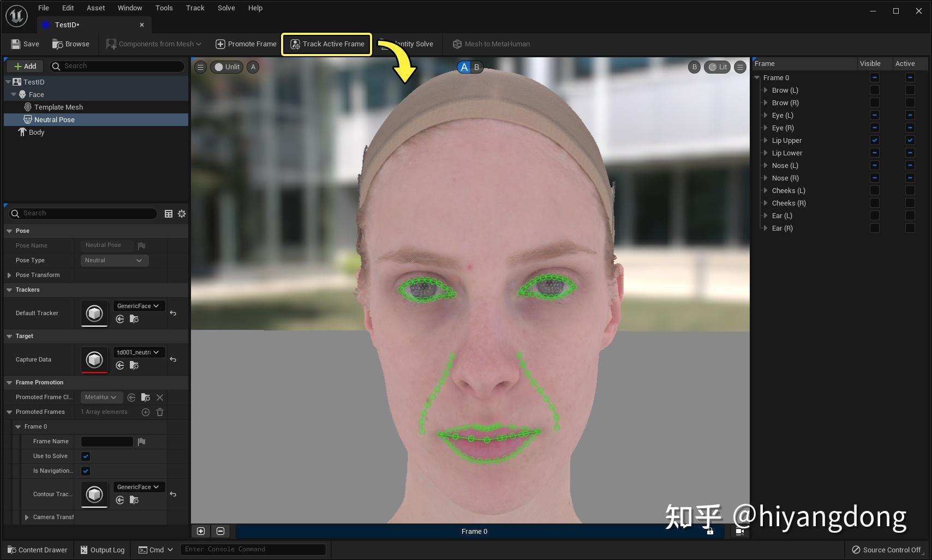932x560 pixels.
Task: Click the Add button in tree panel
Action: pos(25,66)
